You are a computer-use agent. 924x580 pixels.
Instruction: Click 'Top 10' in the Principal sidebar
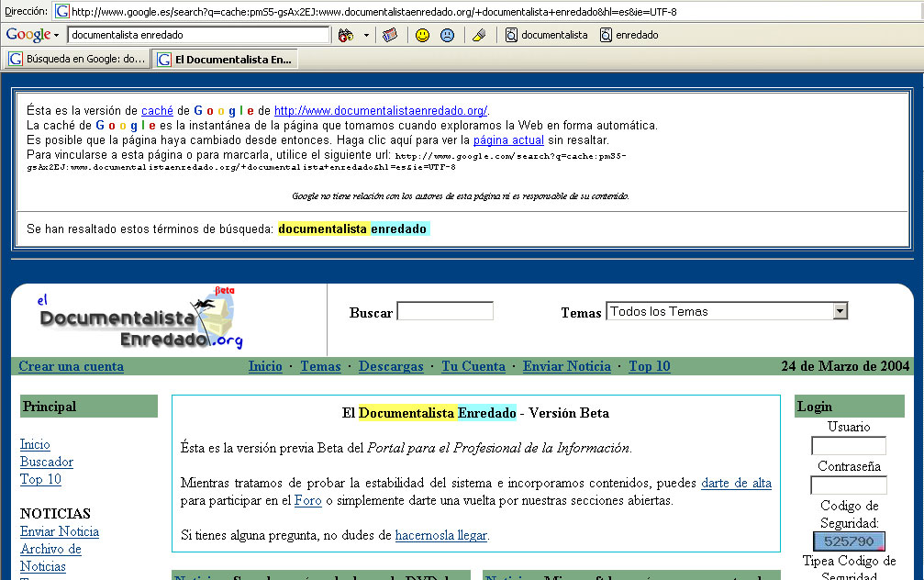tap(40, 479)
